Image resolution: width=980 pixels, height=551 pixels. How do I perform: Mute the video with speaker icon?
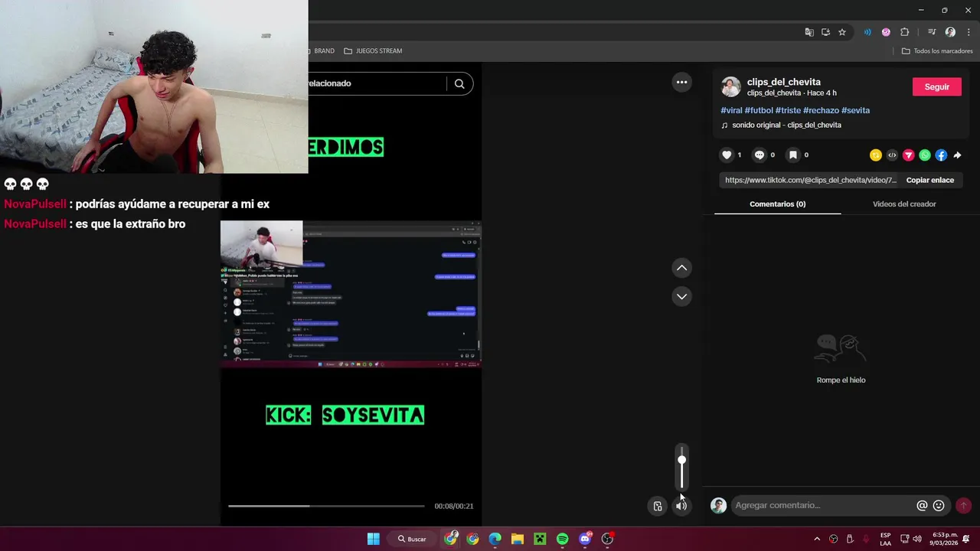coord(681,506)
